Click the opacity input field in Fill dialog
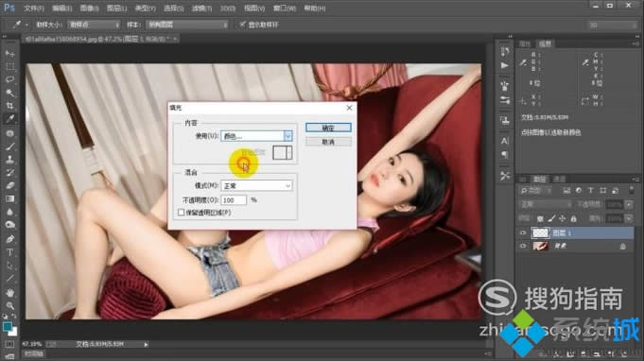 pyautogui.click(x=234, y=199)
